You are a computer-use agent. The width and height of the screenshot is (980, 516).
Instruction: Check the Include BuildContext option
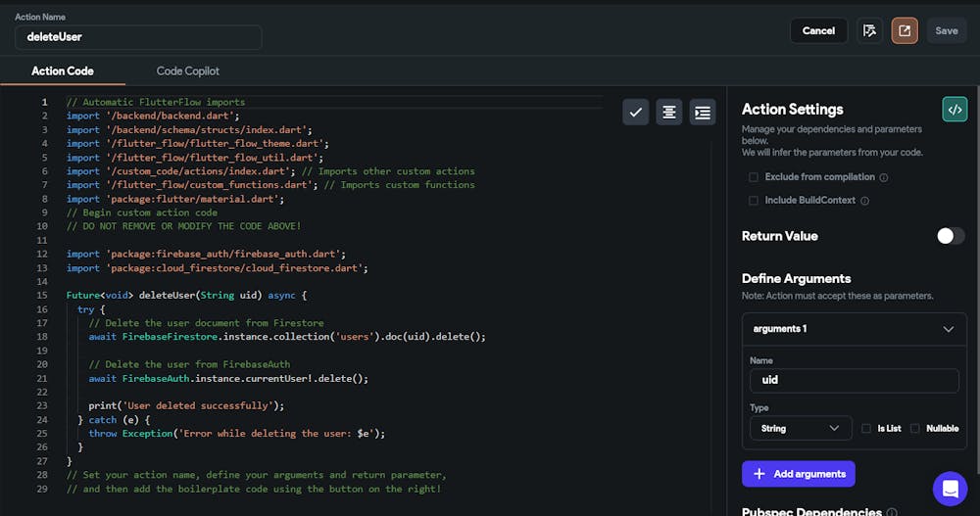click(754, 201)
